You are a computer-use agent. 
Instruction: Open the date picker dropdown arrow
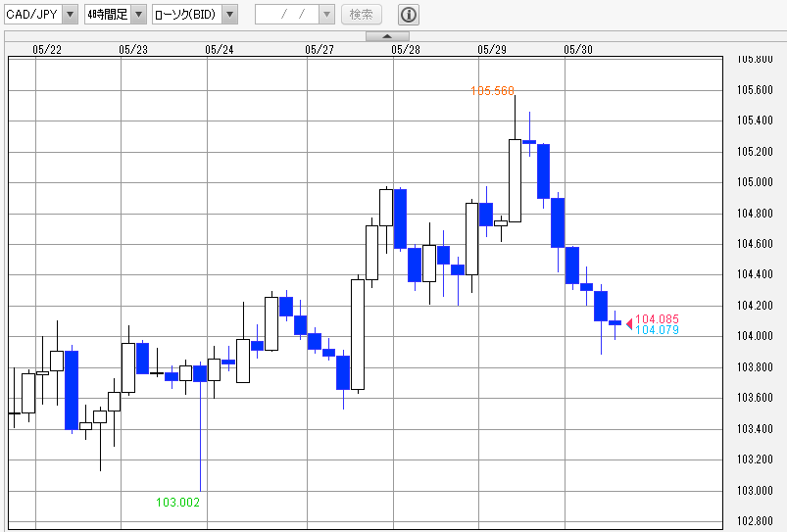[x=326, y=15]
